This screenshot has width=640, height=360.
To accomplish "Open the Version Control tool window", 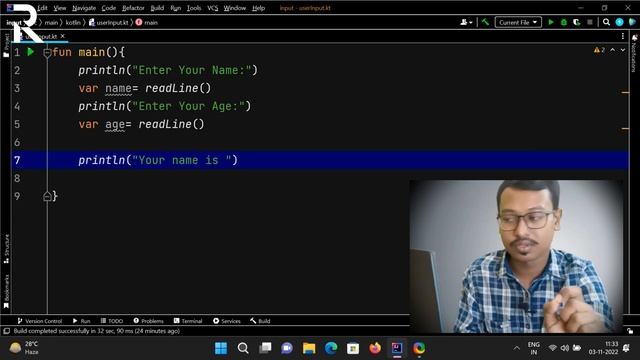I will (40, 321).
